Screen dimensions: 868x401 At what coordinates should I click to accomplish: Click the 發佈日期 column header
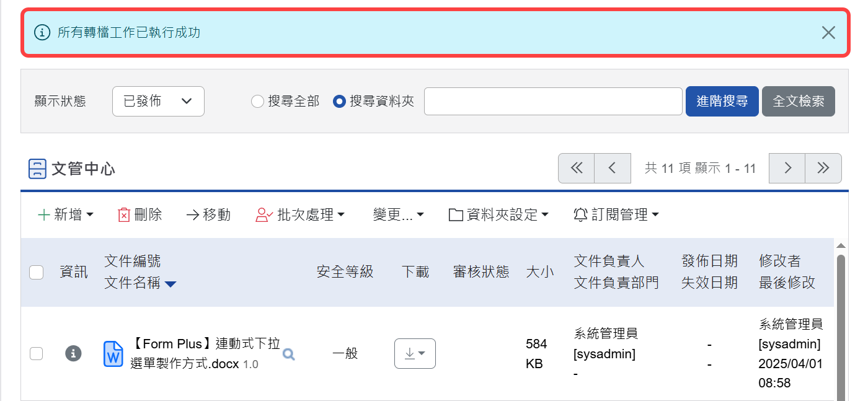click(x=710, y=261)
